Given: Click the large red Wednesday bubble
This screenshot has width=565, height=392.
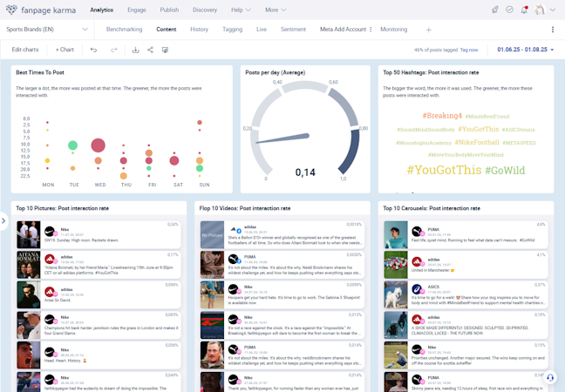Looking at the screenshot, I should click(x=98, y=145).
